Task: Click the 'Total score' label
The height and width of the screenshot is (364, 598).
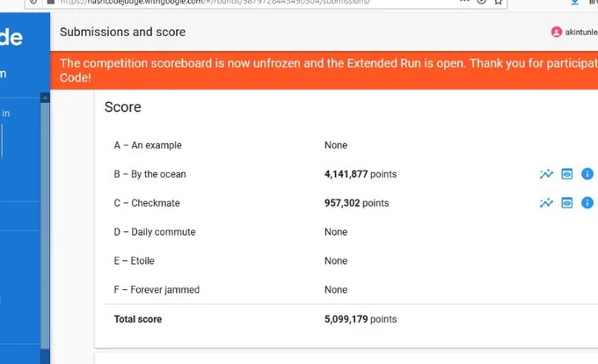Action: (138, 319)
